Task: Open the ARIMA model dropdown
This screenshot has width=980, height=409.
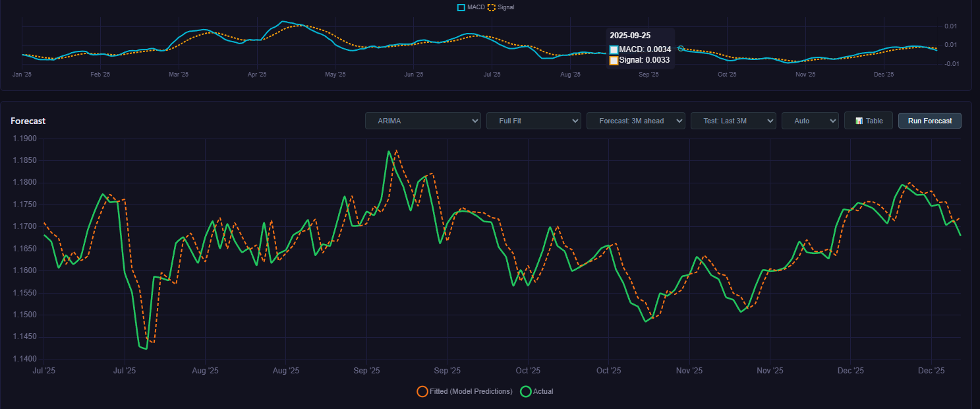Action: (422, 121)
